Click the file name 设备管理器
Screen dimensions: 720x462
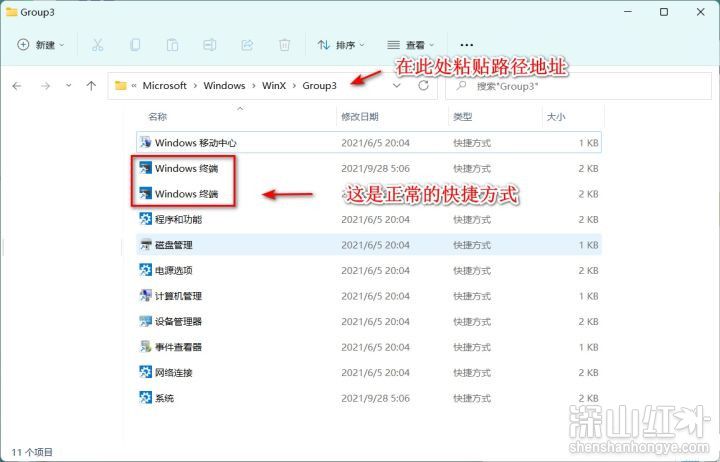178,321
